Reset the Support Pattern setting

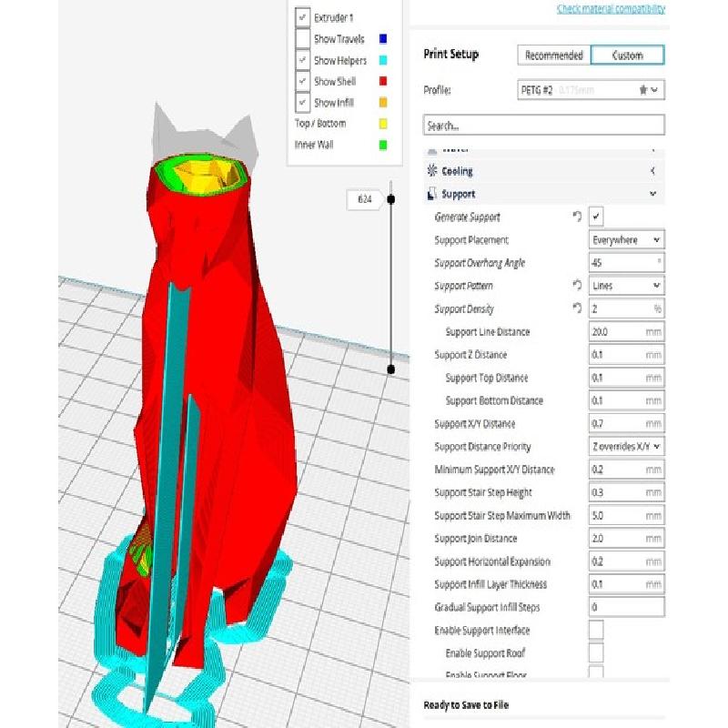(577, 285)
